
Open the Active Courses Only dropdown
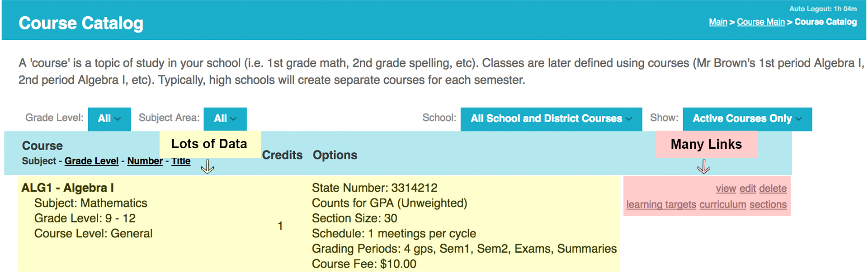[747, 119]
